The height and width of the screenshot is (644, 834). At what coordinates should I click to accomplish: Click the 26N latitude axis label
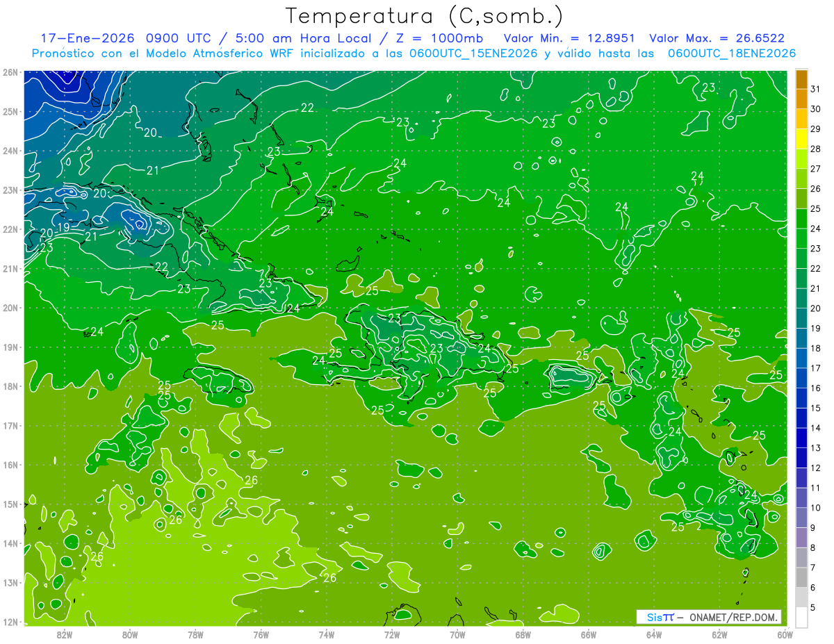click(10, 72)
